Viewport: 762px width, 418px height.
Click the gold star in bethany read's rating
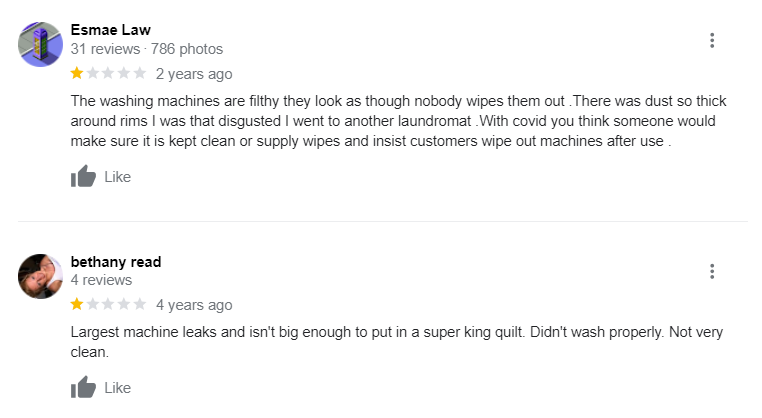pos(77,304)
